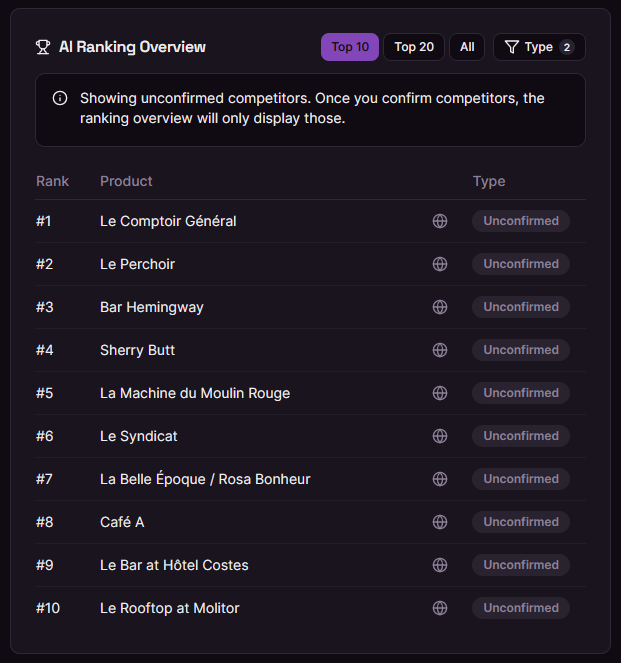Click Unconfirmed badge for Le Perchoir
This screenshot has width=621, height=663.
[521, 264]
